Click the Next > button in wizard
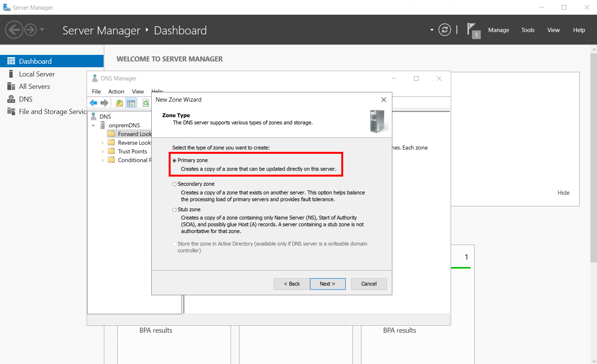Viewport: 597px width, 364px height. click(328, 284)
